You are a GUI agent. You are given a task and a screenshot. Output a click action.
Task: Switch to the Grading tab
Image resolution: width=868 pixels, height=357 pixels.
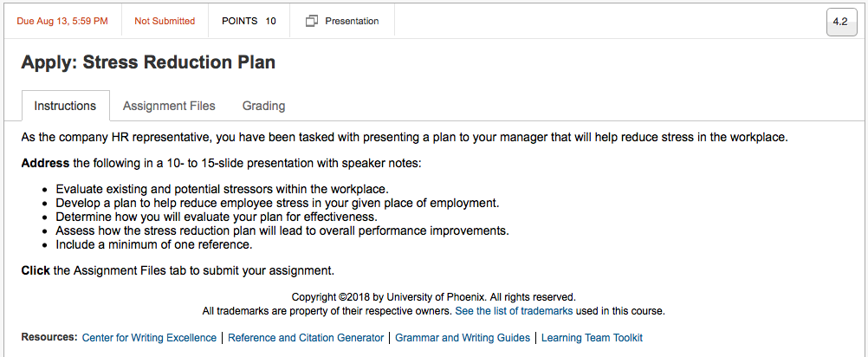(263, 106)
